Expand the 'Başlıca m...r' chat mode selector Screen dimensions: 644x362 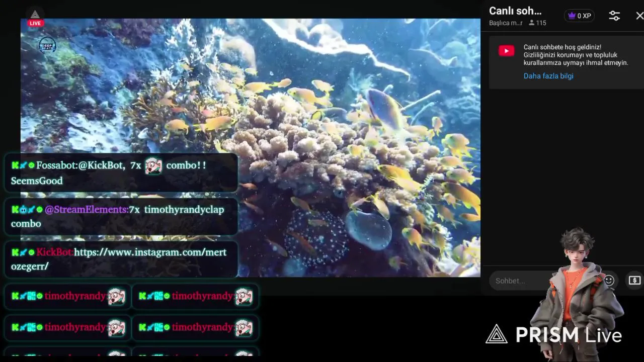point(506,23)
